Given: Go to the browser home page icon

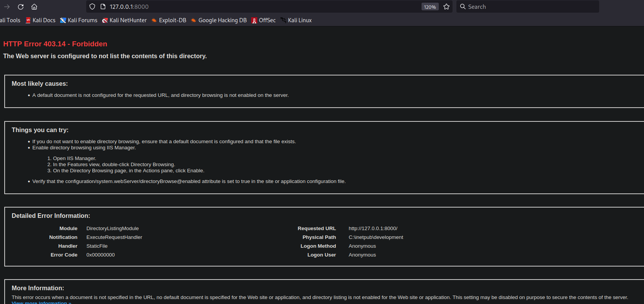Looking at the screenshot, I should point(34,7).
